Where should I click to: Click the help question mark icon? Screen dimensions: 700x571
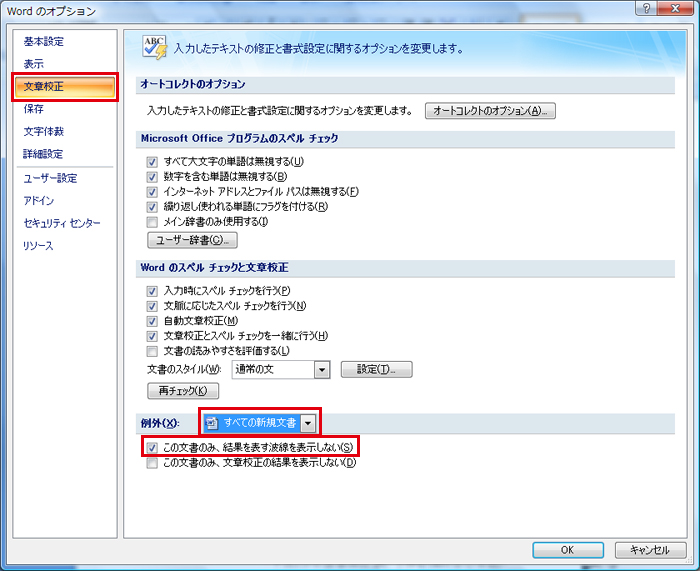point(650,9)
